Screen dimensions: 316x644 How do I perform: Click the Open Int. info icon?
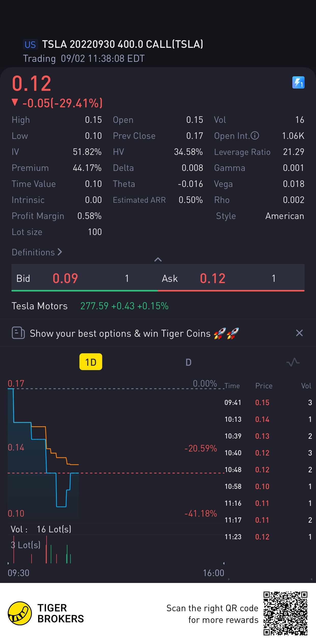point(255,136)
